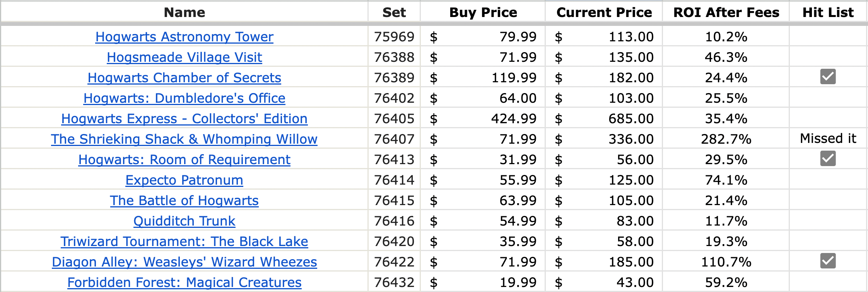Select the Current Price column header
The width and height of the screenshot is (868, 292).
coord(604,12)
